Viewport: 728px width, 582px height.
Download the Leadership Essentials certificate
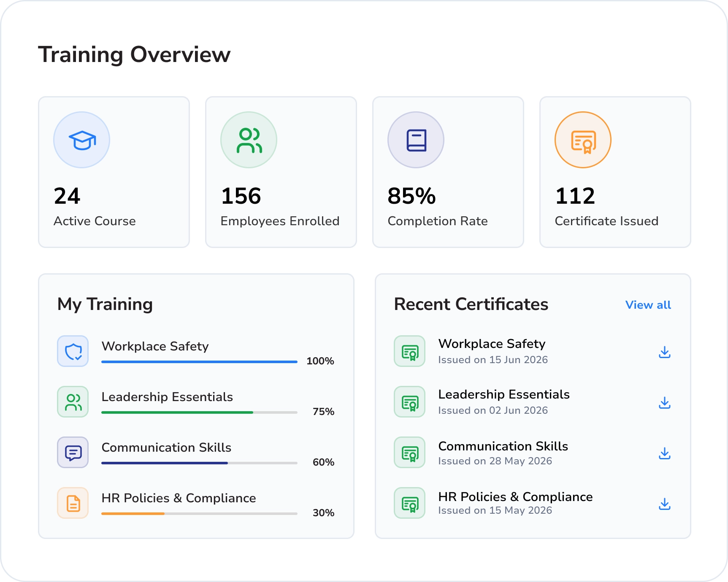point(665,403)
